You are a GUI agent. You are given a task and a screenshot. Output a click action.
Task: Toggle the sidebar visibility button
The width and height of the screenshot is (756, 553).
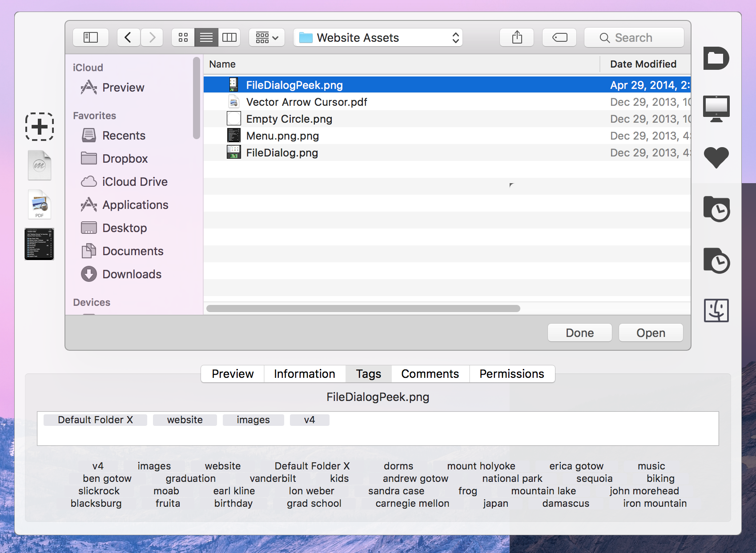point(91,37)
